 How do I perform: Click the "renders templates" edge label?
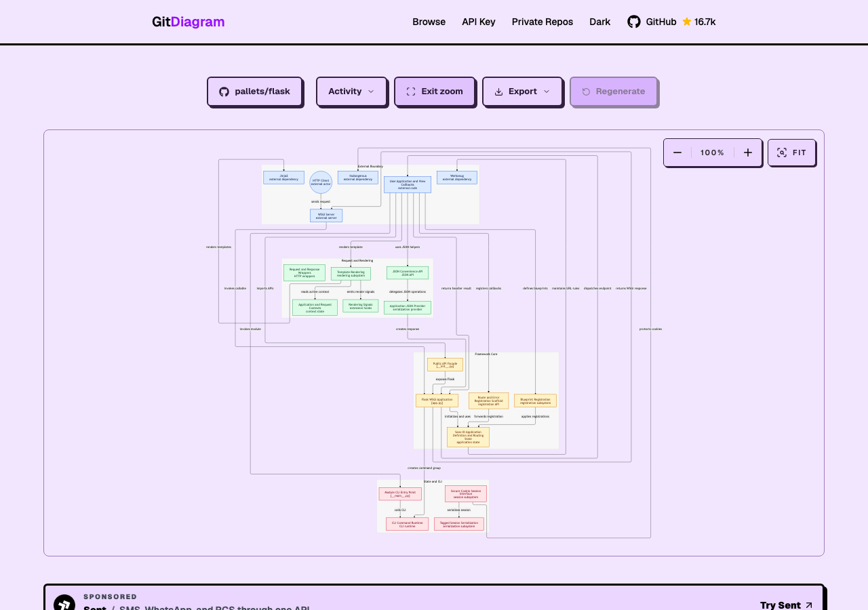(x=219, y=247)
